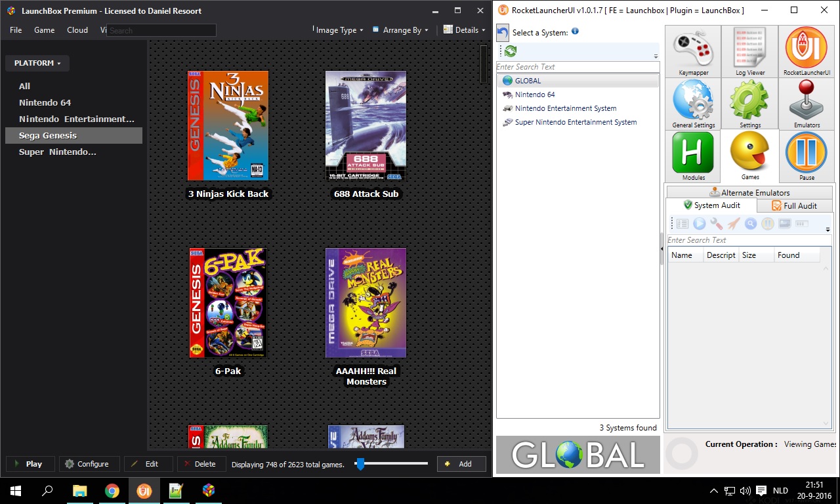Click the audit games search text field
Screen dimensions: 840x504
tap(749, 240)
